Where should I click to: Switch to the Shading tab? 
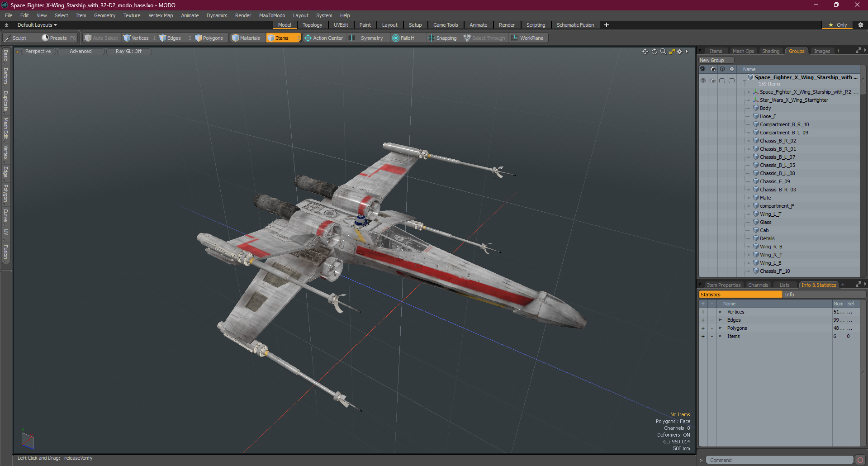tap(771, 51)
